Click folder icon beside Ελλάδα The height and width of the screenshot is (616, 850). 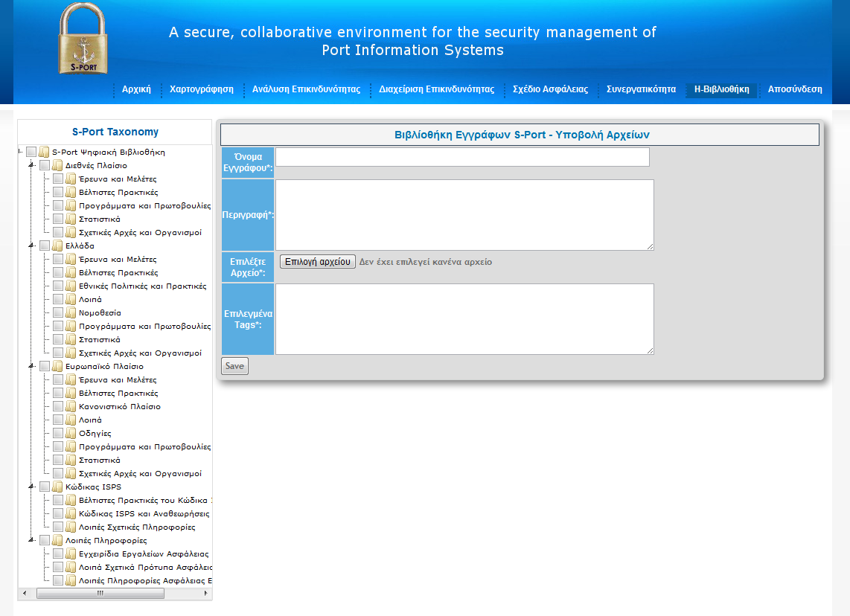[57, 246]
